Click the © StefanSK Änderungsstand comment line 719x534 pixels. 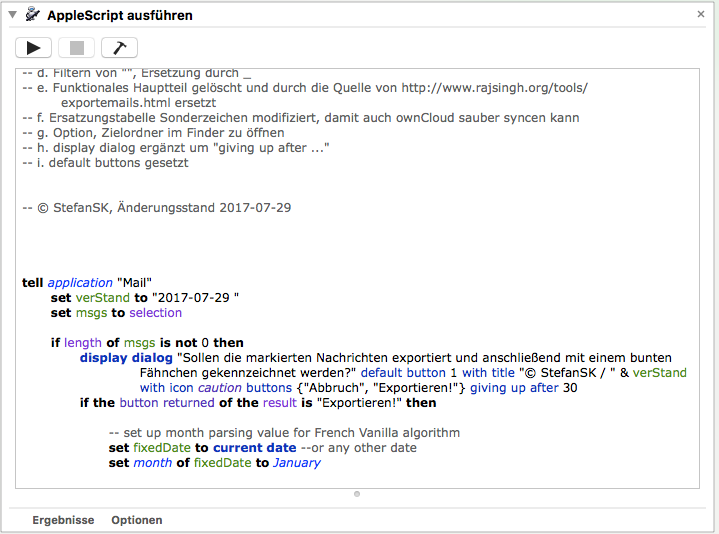click(x=155, y=208)
